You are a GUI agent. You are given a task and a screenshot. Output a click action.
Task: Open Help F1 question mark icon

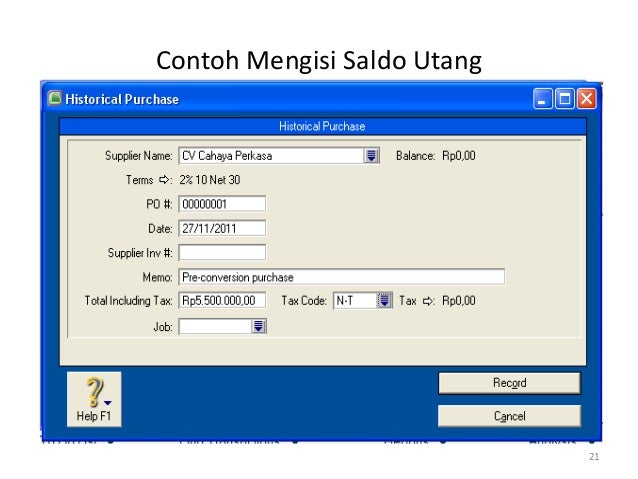click(x=94, y=398)
